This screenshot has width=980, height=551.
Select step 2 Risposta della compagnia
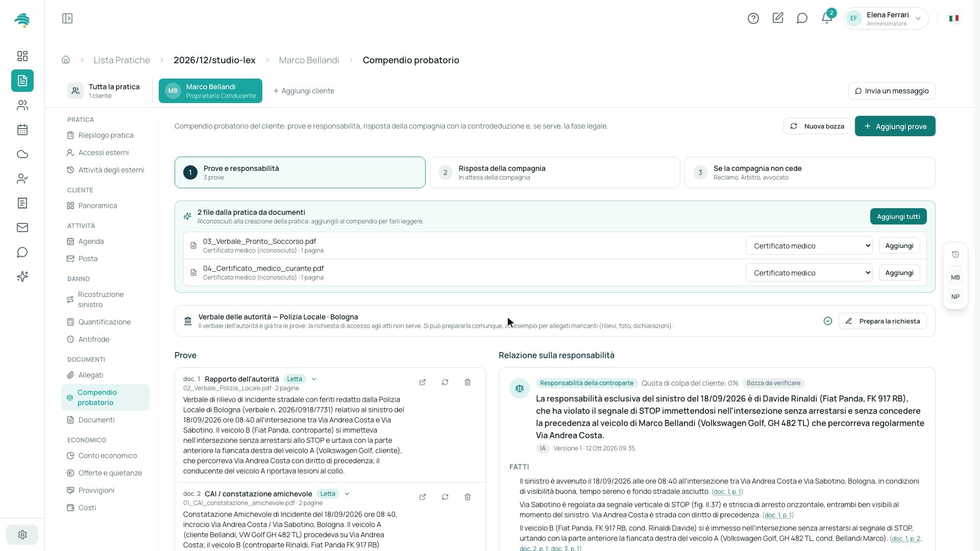point(555,172)
